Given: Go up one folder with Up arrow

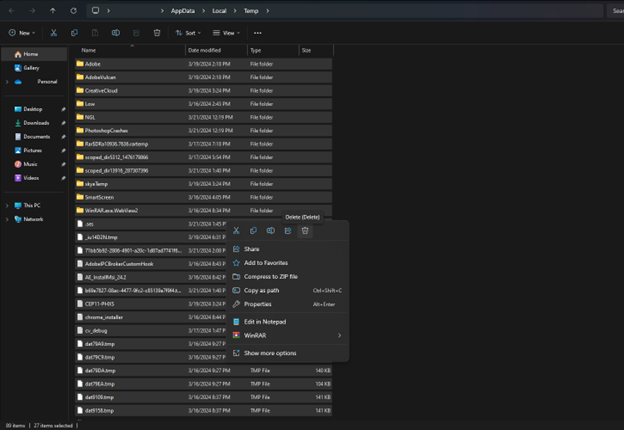Looking at the screenshot, I should (52, 11).
